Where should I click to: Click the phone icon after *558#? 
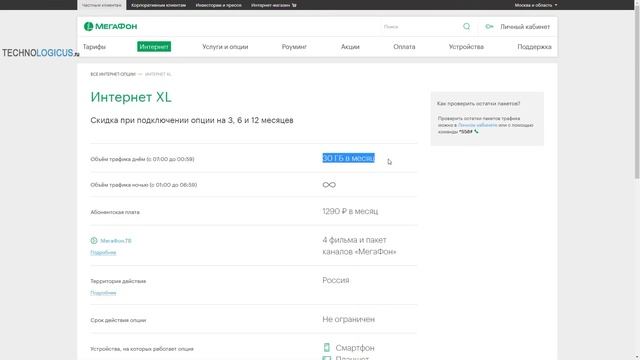tap(476, 131)
